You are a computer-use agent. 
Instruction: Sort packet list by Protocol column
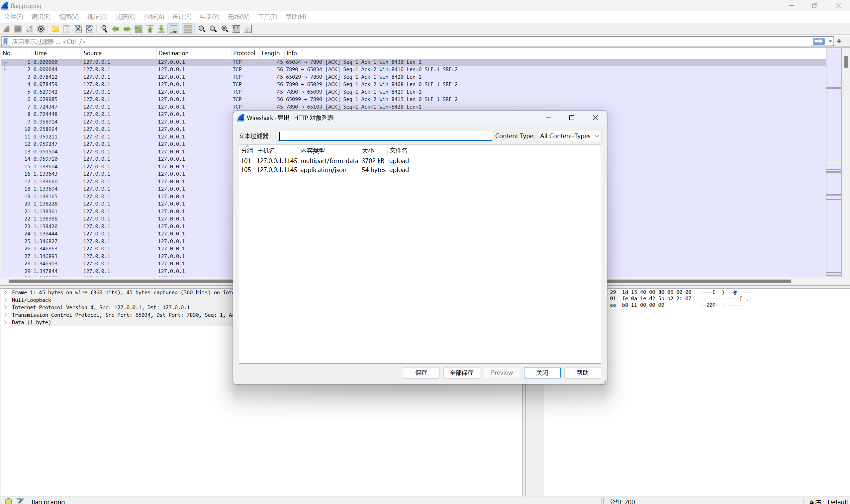point(245,53)
